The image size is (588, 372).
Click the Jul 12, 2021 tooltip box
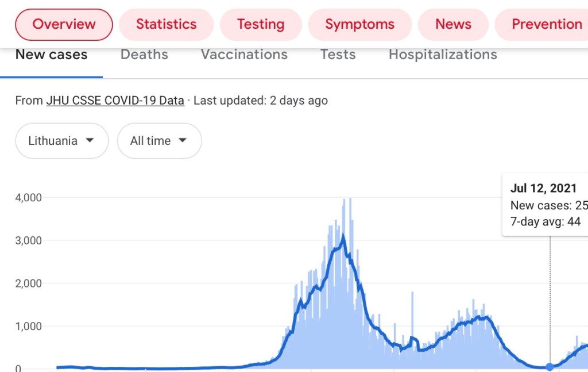point(546,205)
